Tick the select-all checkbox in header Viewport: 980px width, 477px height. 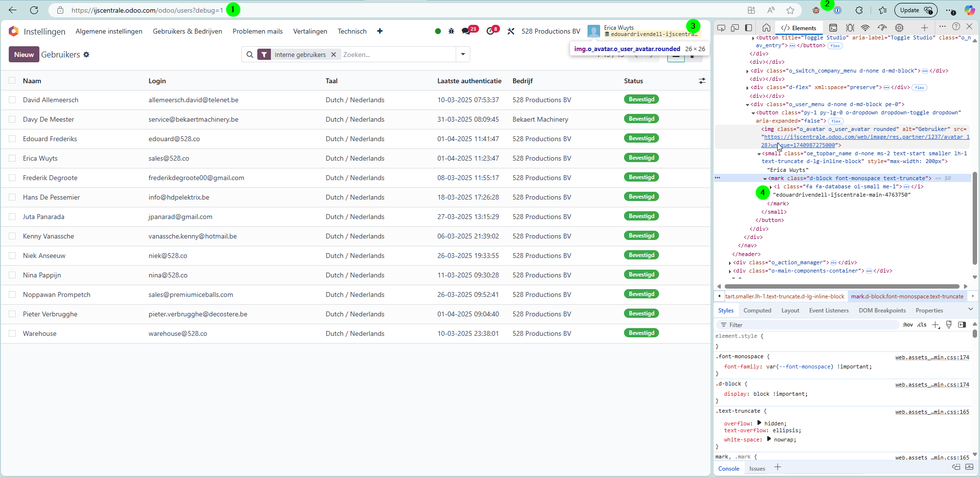click(12, 81)
